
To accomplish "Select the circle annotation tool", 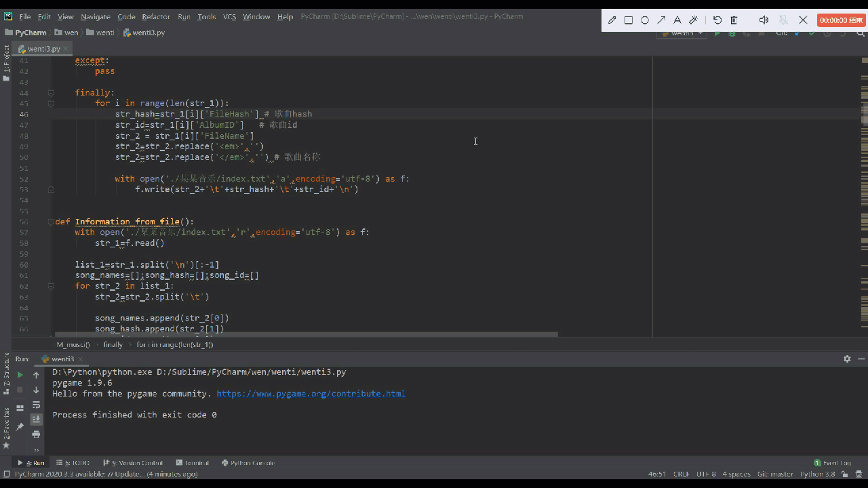I will coord(645,20).
